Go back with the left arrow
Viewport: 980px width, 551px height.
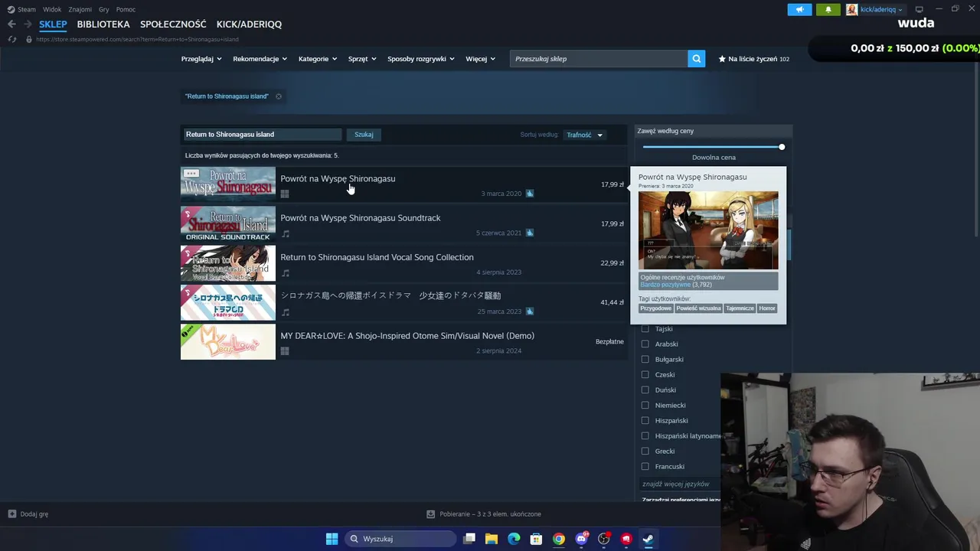click(x=11, y=24)
